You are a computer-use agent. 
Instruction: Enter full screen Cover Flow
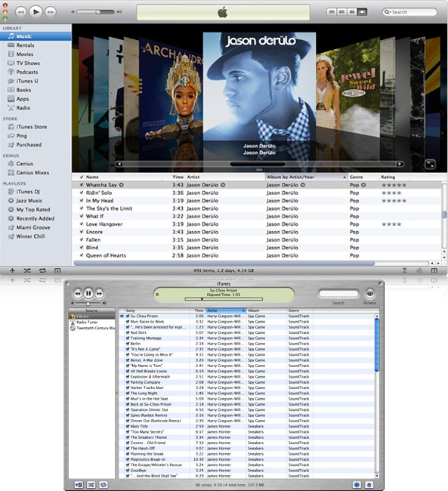430,164
